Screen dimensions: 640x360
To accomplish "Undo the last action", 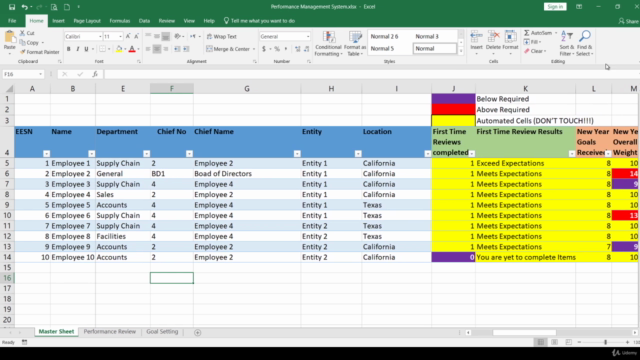I will coord(24,7).
